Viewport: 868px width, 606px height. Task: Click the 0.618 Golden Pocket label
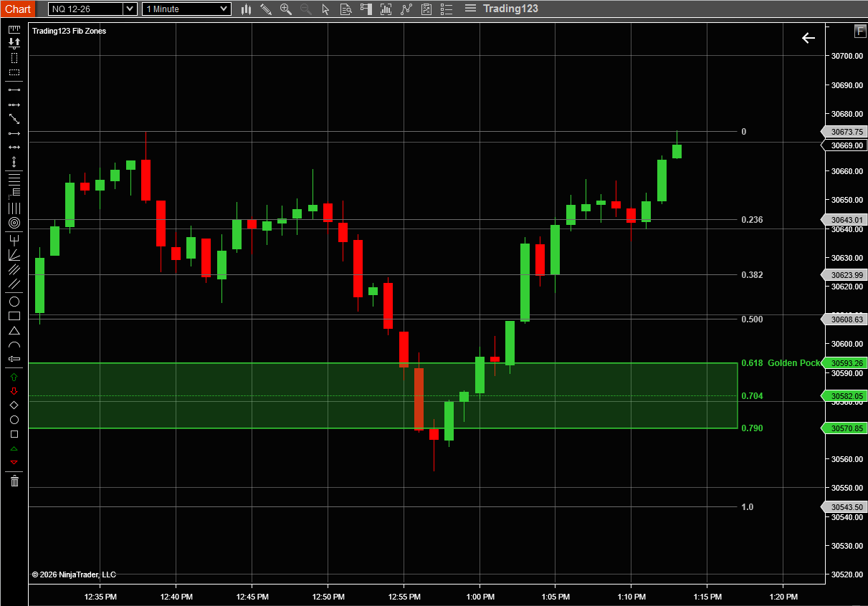(x=781, y=363)
